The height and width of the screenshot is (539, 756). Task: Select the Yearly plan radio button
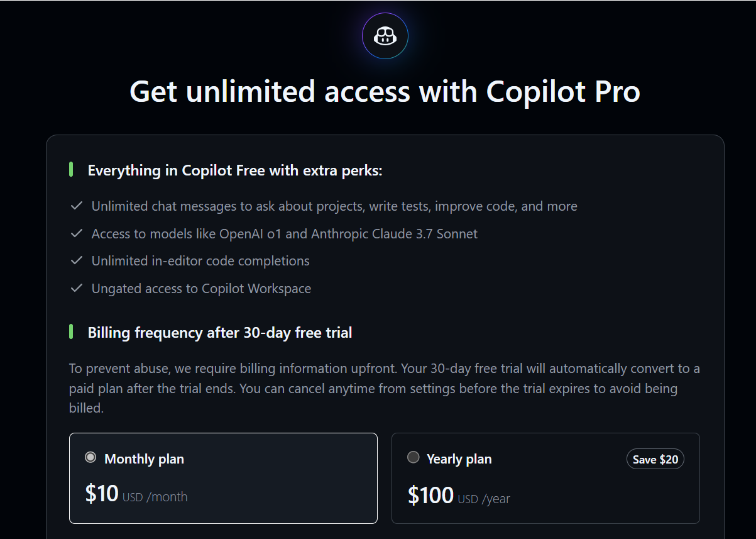(x=413, y=457)
